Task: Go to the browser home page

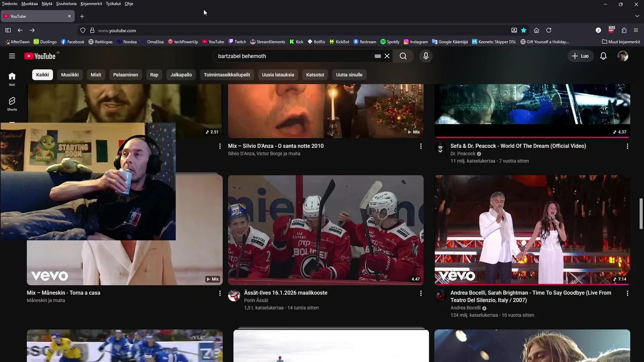Action: pyautogui.click(x=536, y=30)
